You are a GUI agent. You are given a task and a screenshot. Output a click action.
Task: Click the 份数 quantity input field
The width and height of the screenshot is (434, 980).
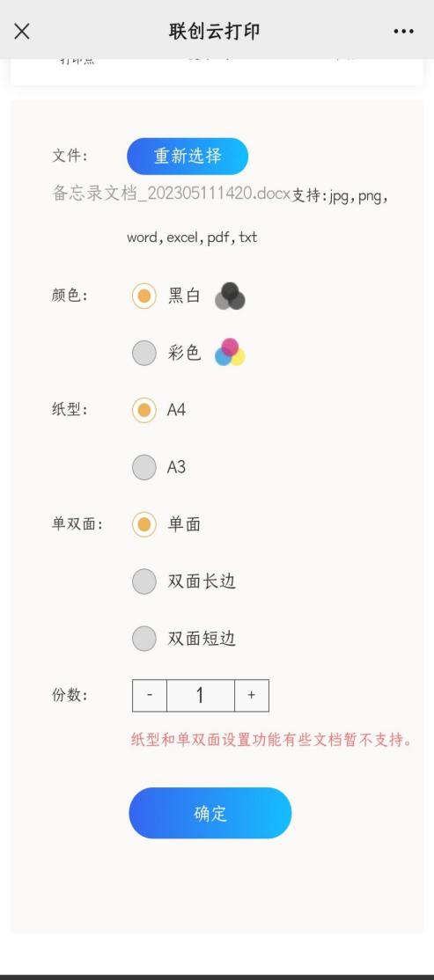201,695
